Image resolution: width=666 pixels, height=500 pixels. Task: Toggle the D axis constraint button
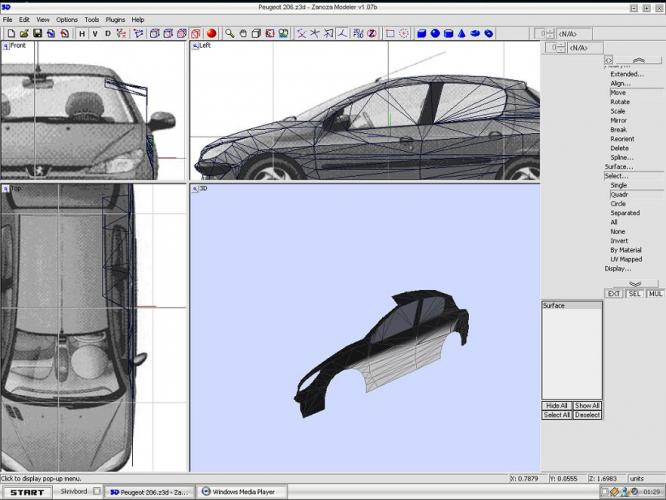(108, 33)
